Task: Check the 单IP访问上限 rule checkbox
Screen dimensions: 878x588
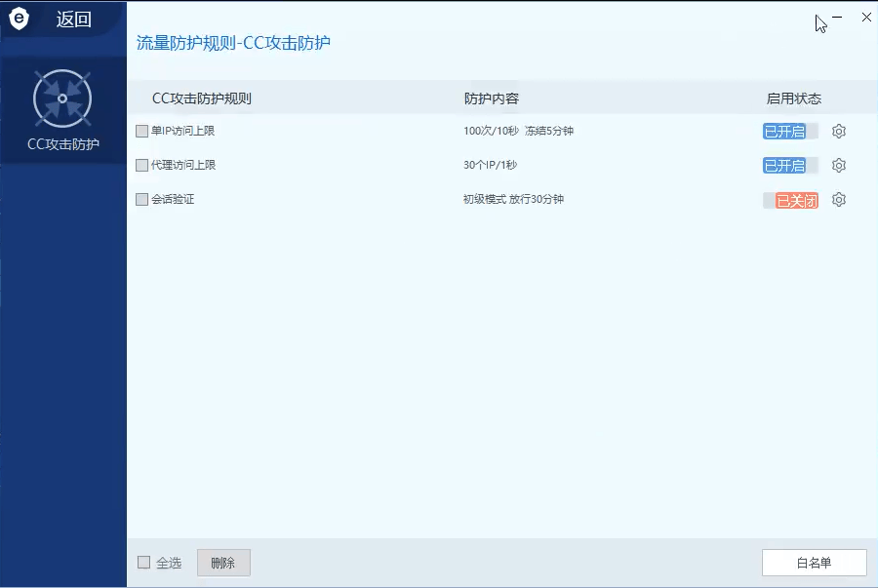Action: 141,131
